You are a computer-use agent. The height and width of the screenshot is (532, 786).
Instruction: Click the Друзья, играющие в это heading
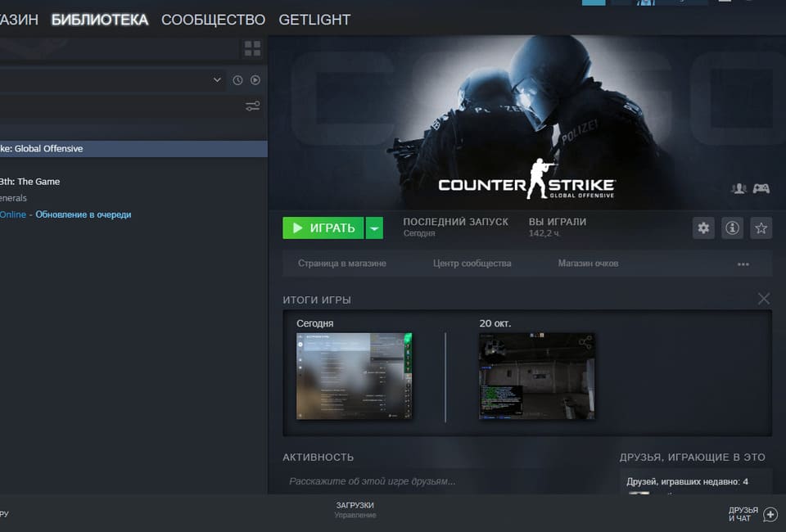tap(693, 458)
